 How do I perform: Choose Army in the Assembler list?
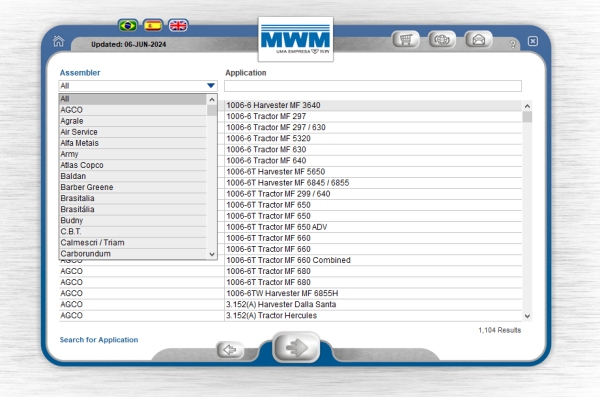click(x=133, y=154)
